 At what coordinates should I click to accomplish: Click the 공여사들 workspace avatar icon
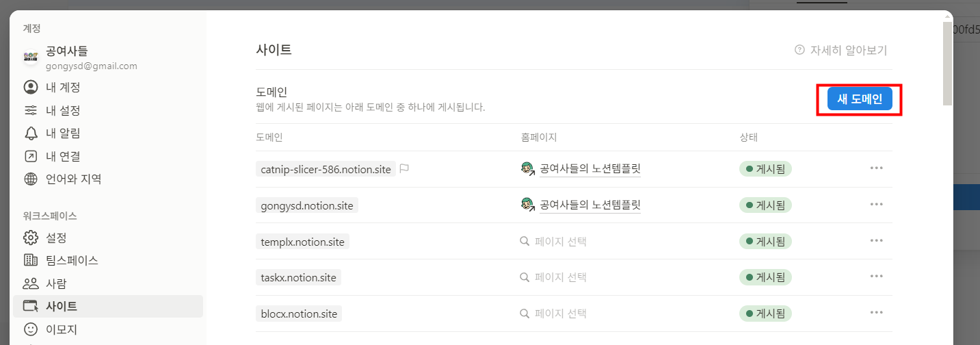[31, 57]
